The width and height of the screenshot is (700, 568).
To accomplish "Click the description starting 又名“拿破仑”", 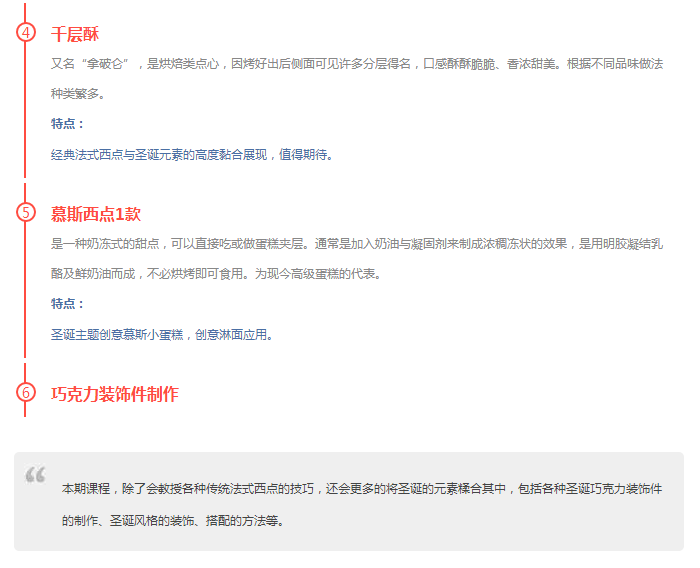I will (x=357, y=64).
